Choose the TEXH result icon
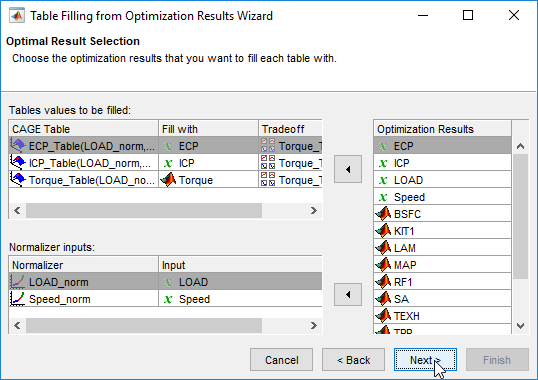Viewport: 538px width, 380px height. tap(383, 316)
